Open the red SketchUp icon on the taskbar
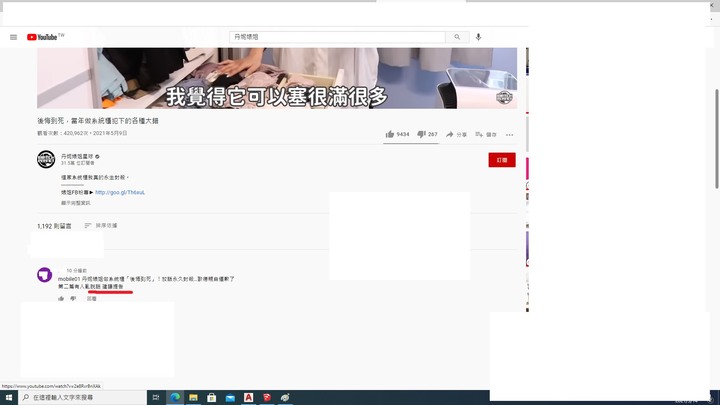 click(x=267, y=397)
